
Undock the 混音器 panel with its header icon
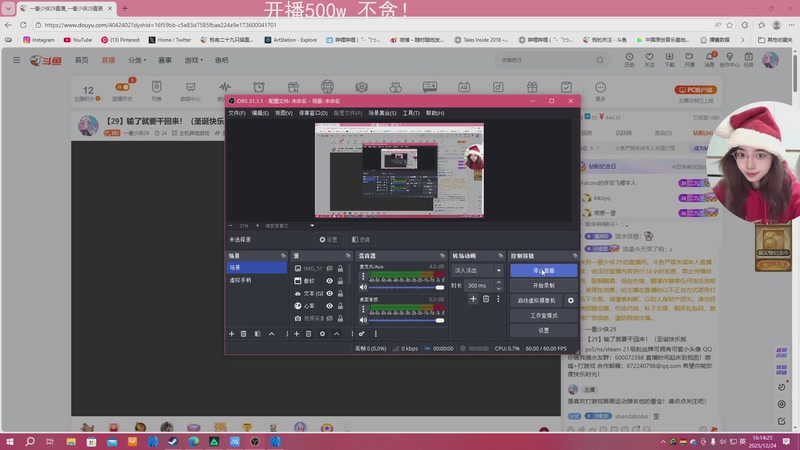pos(442,256)
